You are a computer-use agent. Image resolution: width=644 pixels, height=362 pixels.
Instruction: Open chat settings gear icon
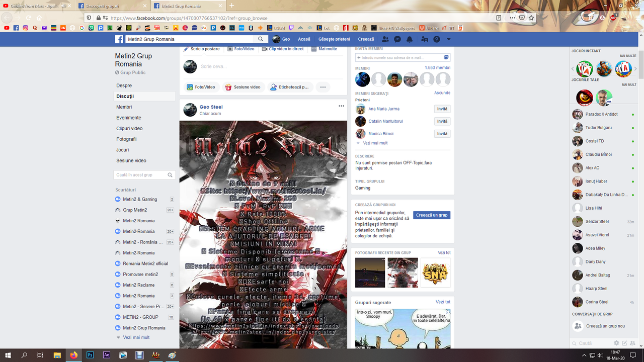[x=616, y=343]
